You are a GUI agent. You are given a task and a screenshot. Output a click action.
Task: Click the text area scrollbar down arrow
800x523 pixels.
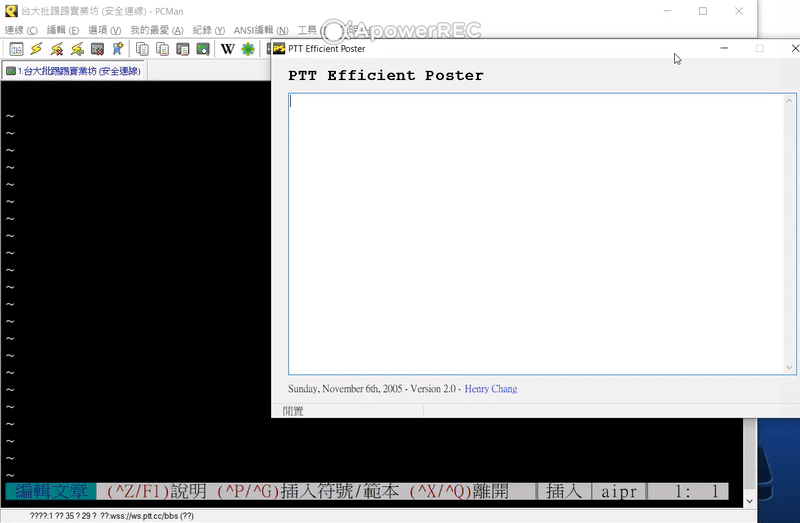click(789, 367)
